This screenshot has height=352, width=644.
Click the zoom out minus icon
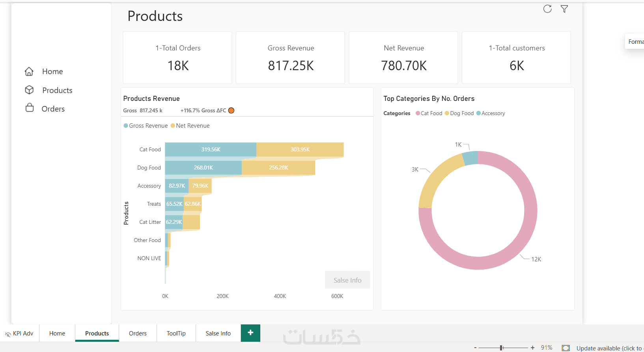pyautogui.click(x=475, y=348)
